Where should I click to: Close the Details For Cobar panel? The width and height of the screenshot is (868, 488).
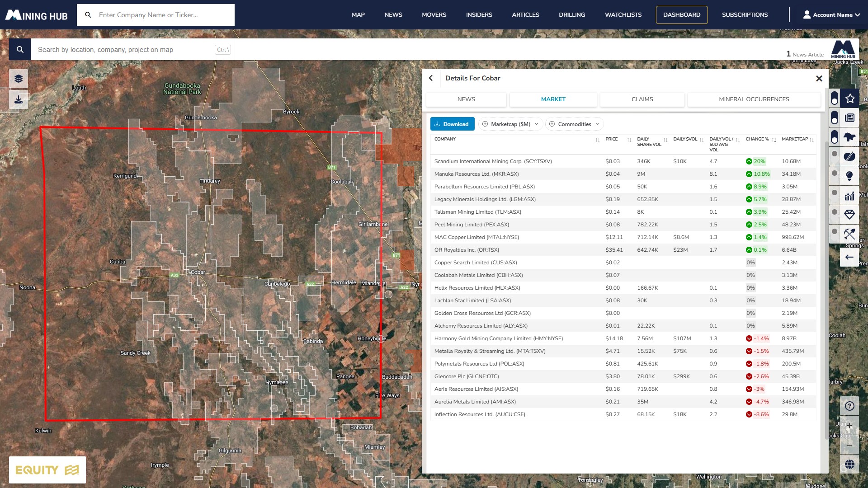819,79
